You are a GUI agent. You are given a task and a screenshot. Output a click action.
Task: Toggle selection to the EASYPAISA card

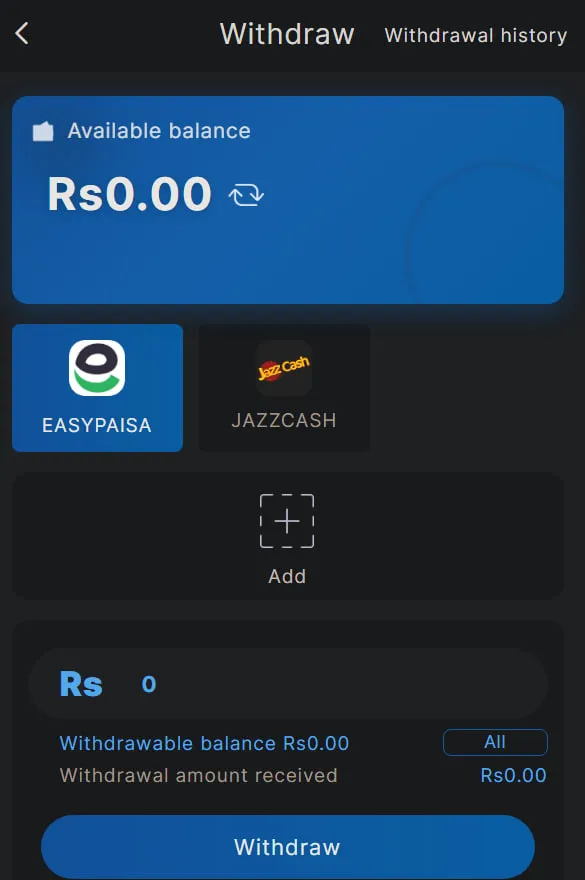tap(97, 388)
